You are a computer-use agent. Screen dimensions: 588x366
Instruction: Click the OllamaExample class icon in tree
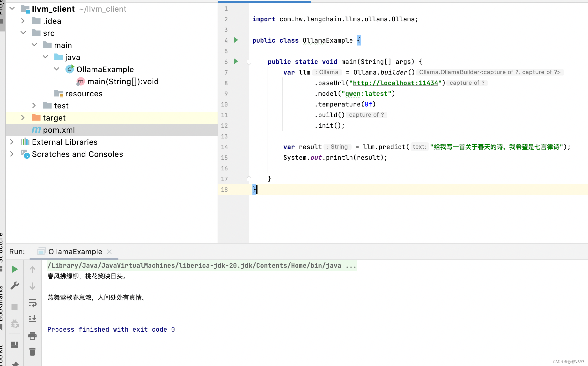pos(70,69)
